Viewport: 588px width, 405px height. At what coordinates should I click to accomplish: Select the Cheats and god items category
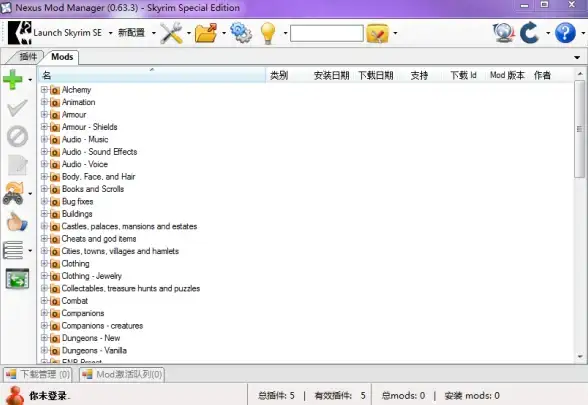click(x=99, y=238)
